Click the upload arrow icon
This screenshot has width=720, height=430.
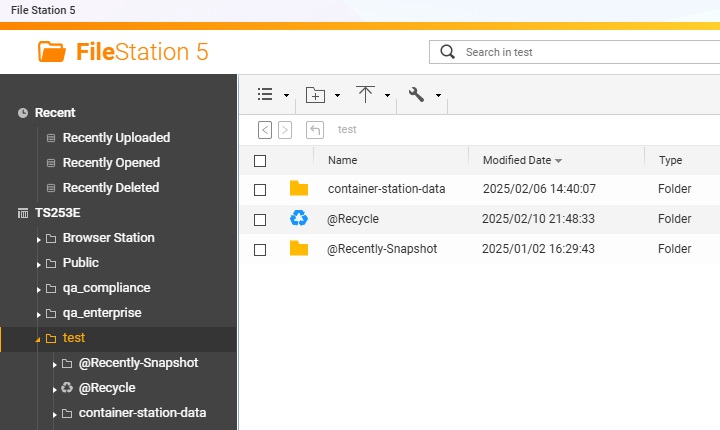click(365, 94)
